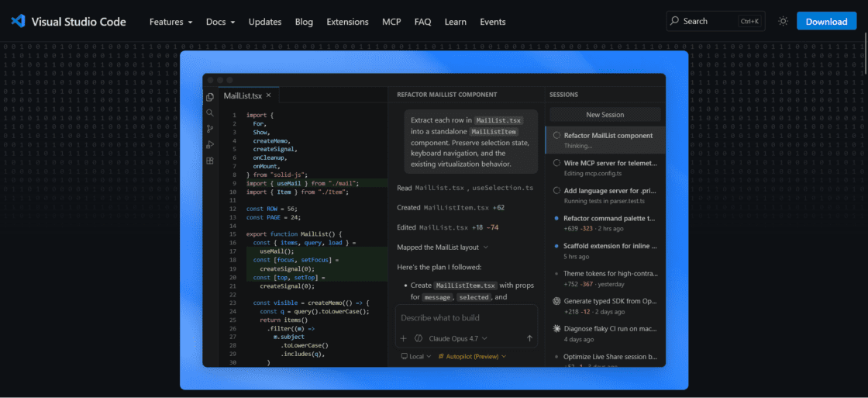Viewport: 868px width, 398px height.
Task: Click blue dot of Scaffold extension session
Action: [x=556, y=246]
